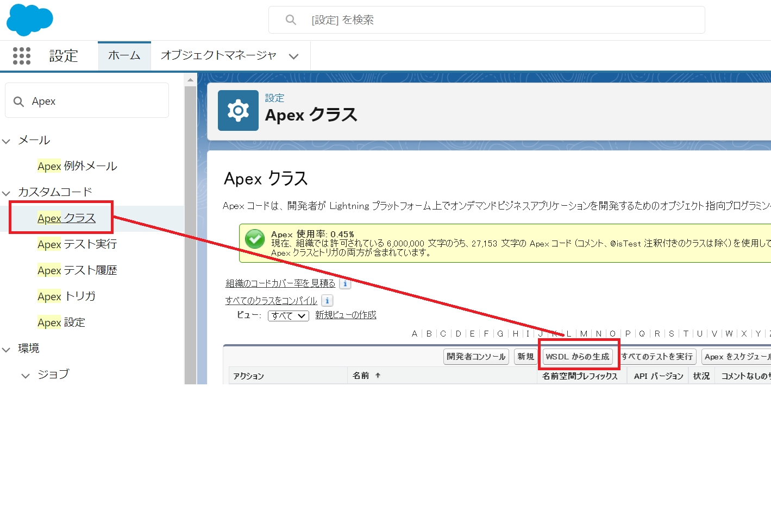Click the quick find magnifier icon
The image size is (771, 532).
click(18, 102)
